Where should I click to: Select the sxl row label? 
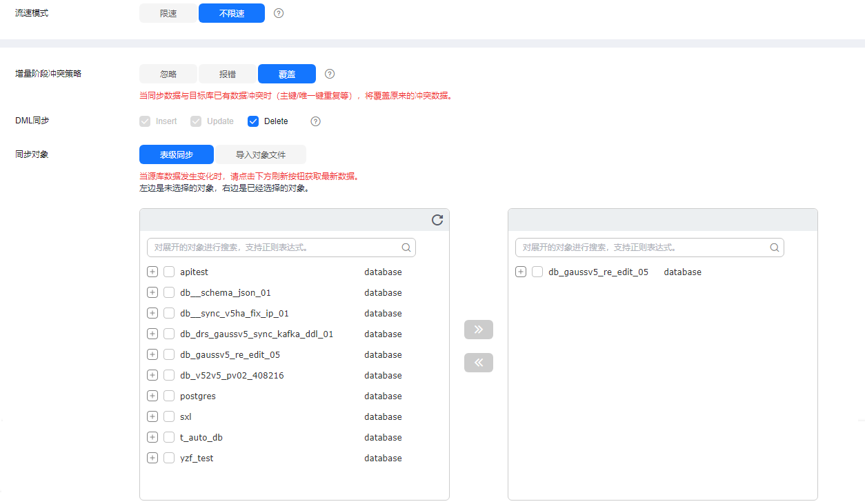[186, 416]
